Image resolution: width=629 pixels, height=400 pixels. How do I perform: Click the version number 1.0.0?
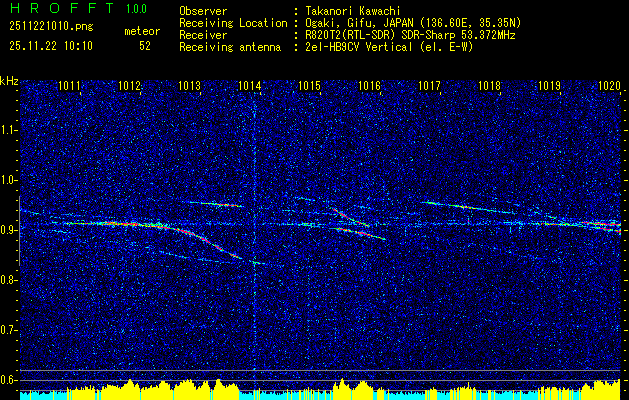point(136,8)
